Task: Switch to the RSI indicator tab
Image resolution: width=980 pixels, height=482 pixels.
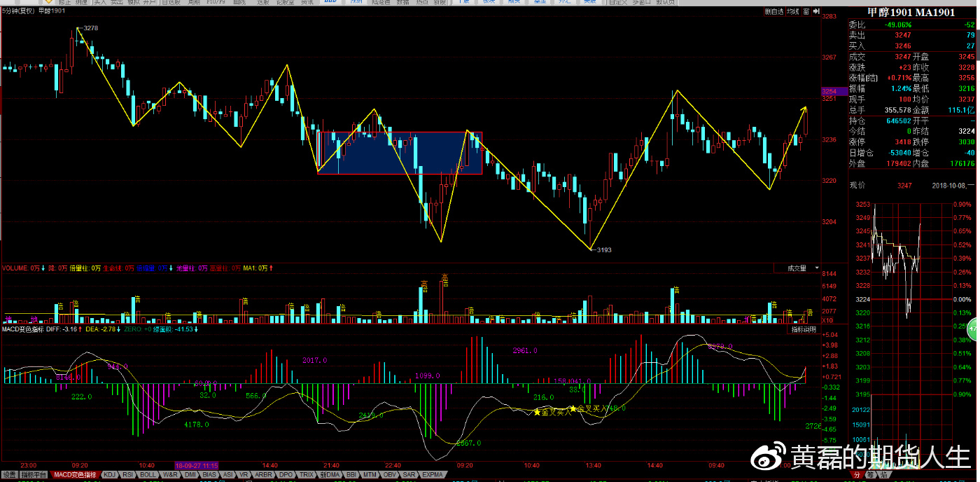Action: tap(128, 475)
